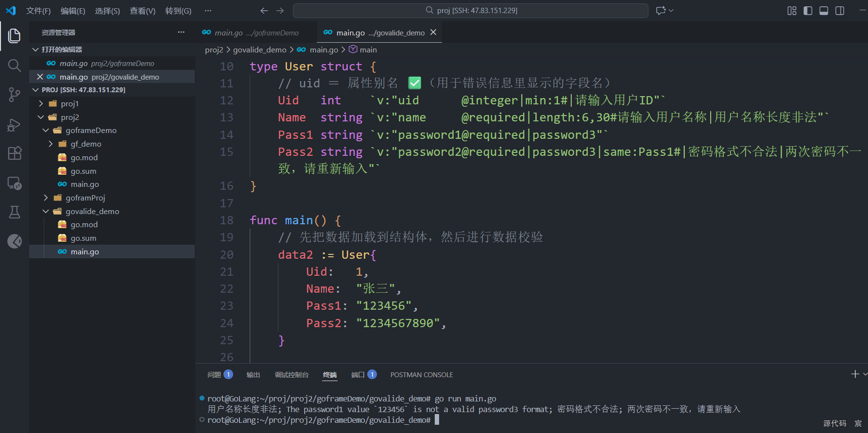Open Explorer more actions ellipsis
The height and width of the screenshot is (433, 868).
click(181, 32)
